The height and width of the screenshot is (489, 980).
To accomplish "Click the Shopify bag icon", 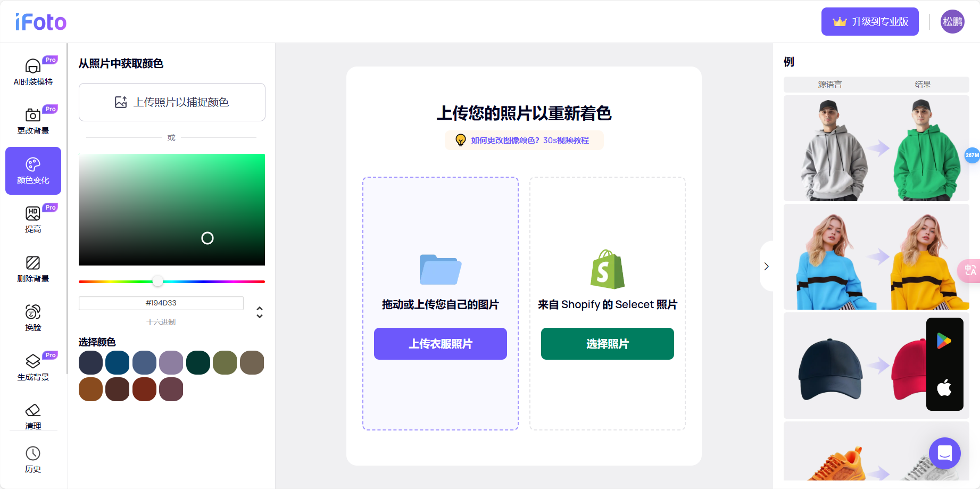I will coord(608,269).
